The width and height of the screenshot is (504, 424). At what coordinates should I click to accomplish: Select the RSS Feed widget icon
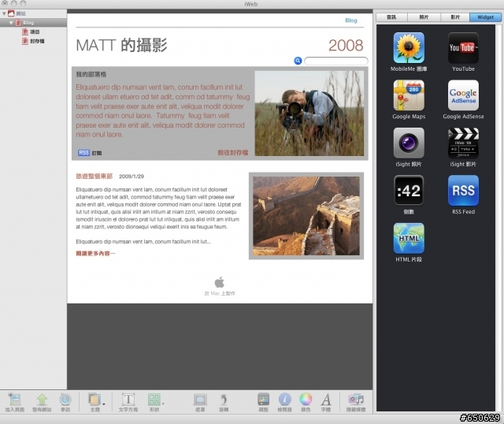[x=463, y=191]
